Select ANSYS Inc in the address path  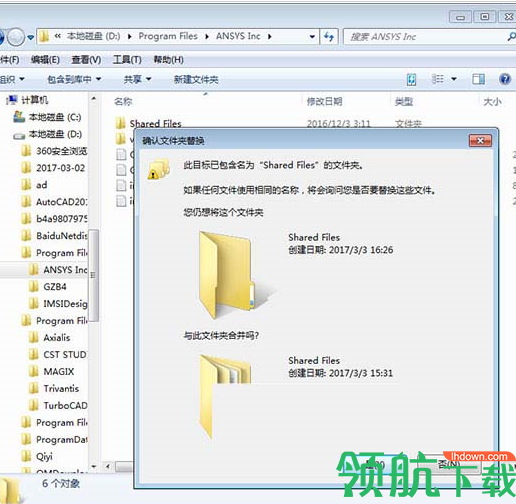tap(238, 36)
